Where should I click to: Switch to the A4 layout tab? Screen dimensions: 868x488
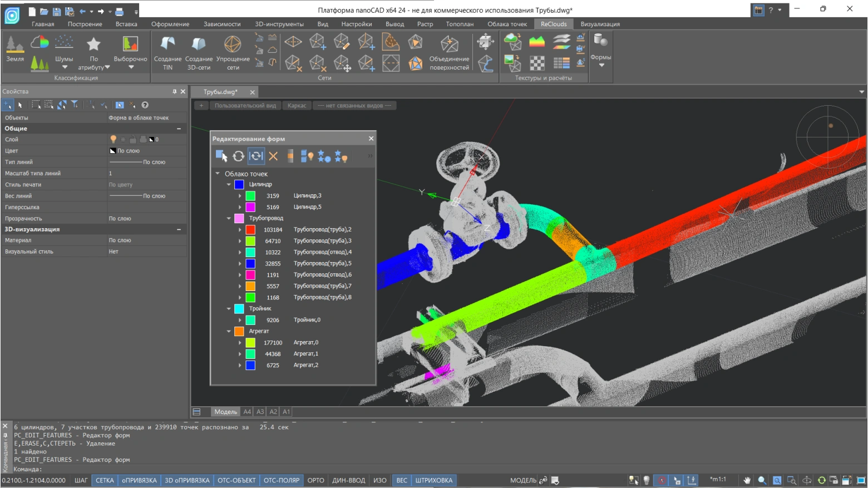point(247,412)
